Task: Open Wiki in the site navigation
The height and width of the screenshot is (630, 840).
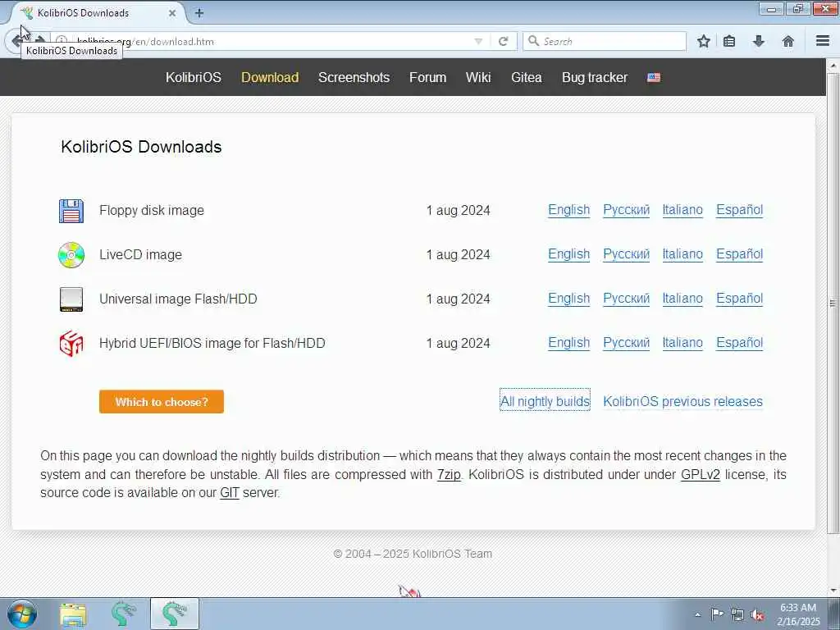Action: click(478, 77)
